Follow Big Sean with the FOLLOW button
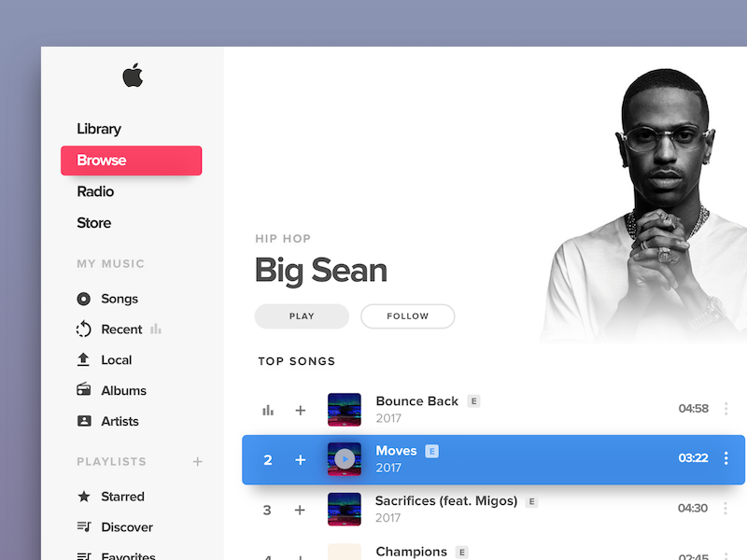 pyautogui.click(x=408, y=316)
